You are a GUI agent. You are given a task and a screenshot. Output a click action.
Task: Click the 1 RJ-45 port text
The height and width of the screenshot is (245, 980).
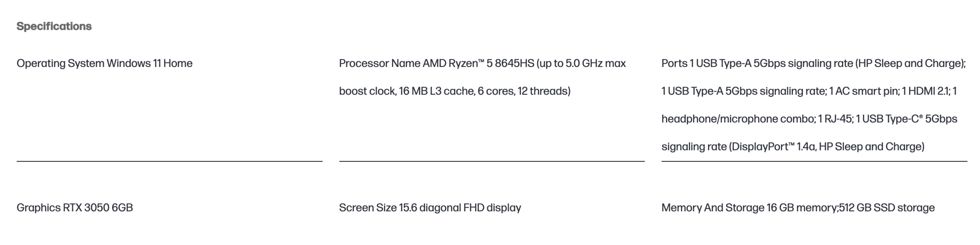click(835, 119)
